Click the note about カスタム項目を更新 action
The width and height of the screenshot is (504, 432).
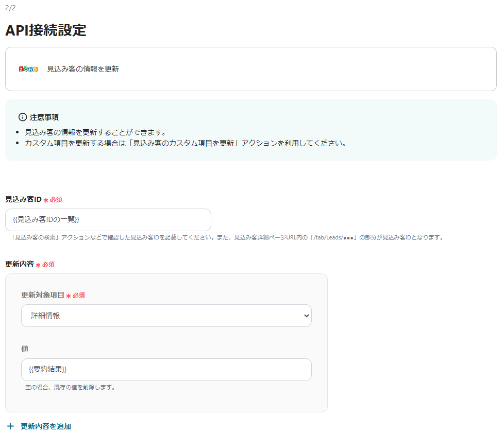pyautogui.click(x=185, y=143)
